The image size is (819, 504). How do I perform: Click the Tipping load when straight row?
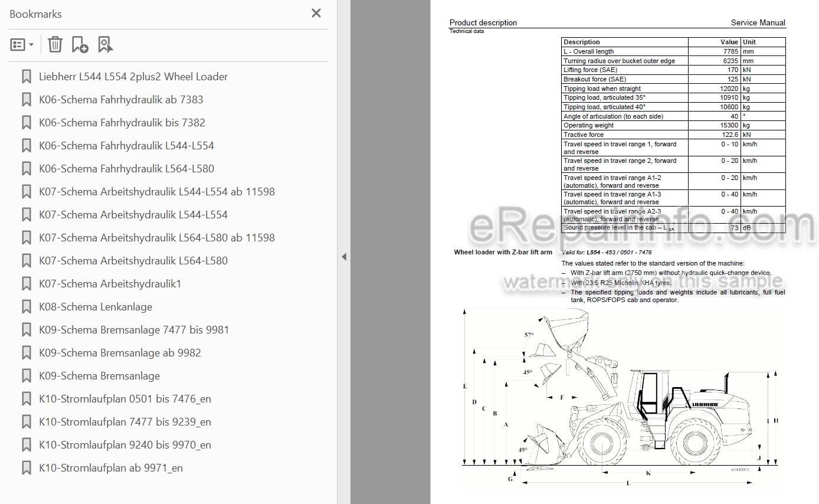(673, 89)
